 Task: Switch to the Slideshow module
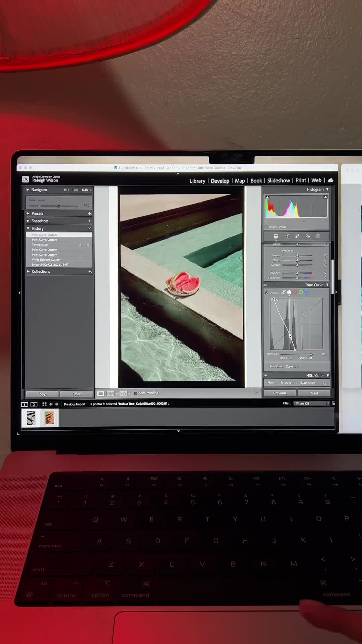[279, 180]
